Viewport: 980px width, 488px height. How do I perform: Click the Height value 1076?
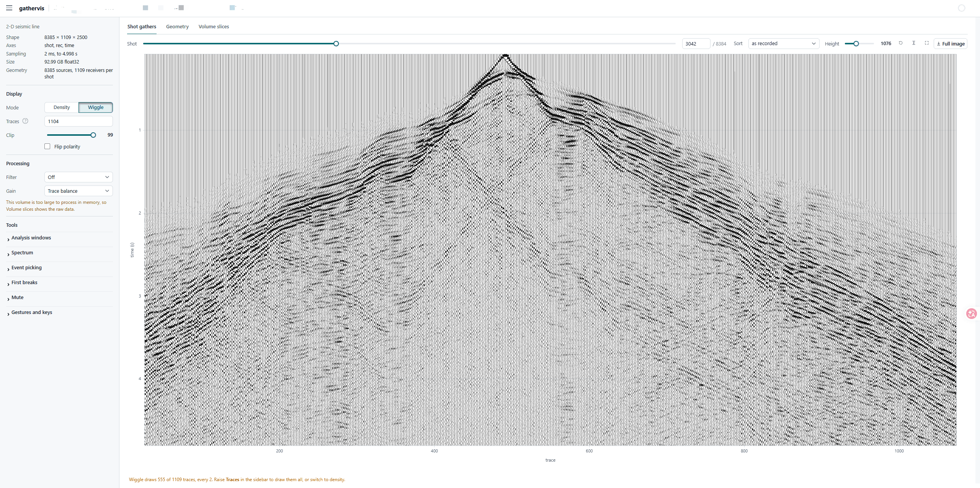point(886,44)
